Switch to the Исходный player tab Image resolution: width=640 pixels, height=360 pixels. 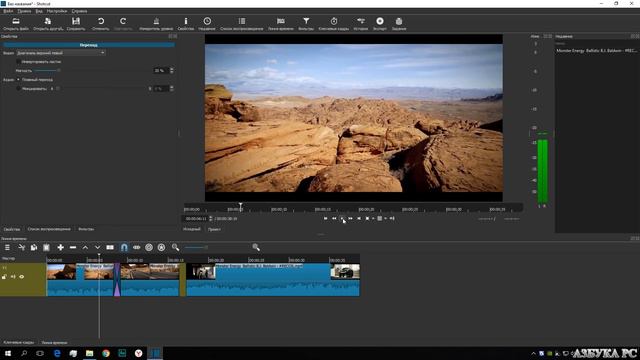tap(192, 229)
